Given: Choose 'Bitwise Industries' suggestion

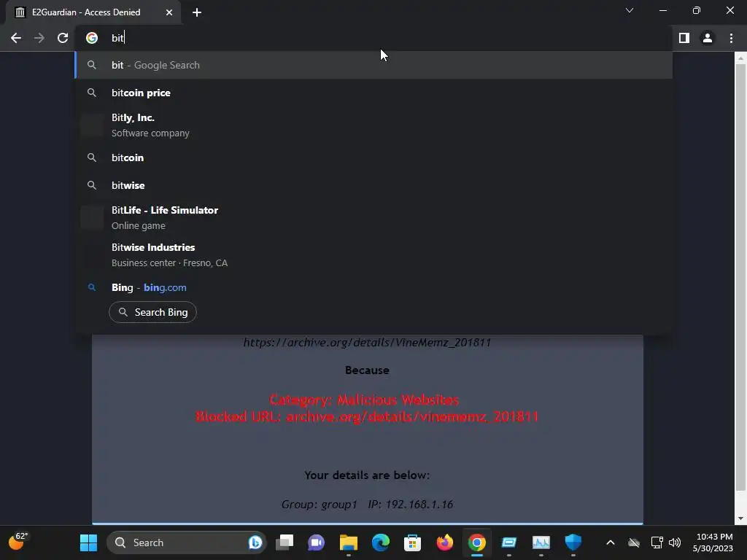Looking at the screenshot, I should [374, 254].
